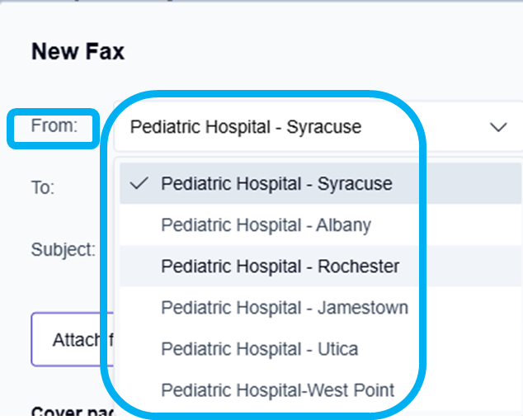The image size is (523, 420).
Task: Select Pediatric Hospital-West Point option
Action: click(277, 390)
